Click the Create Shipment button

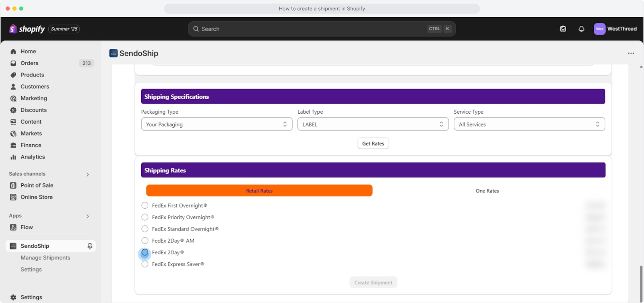point(373,282)
